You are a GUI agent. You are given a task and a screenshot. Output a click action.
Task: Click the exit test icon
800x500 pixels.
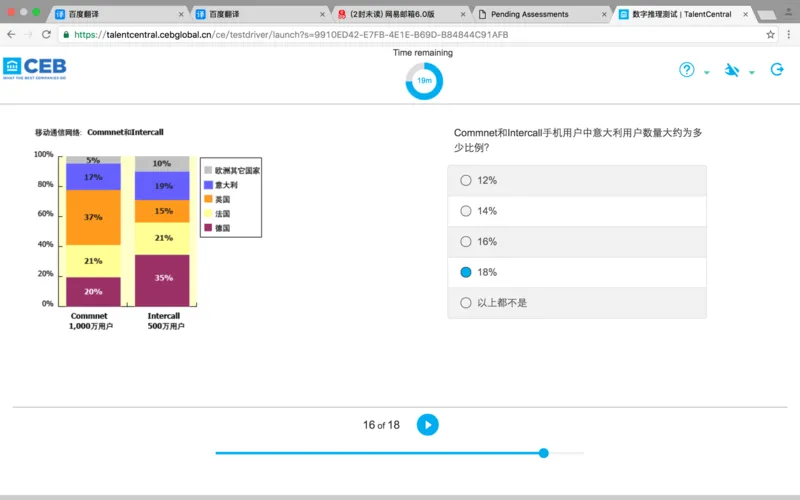777,70
